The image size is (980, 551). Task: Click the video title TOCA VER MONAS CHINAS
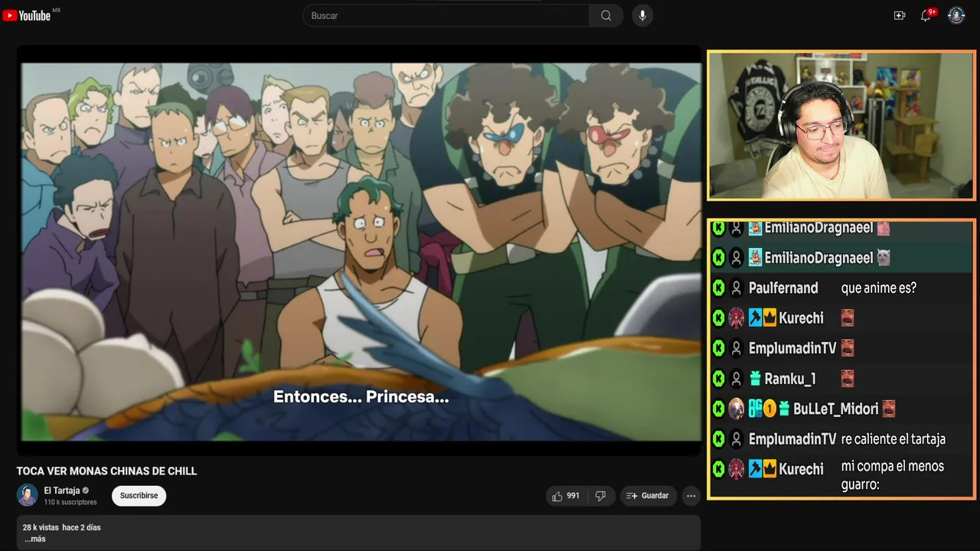(x=107, y=471)
